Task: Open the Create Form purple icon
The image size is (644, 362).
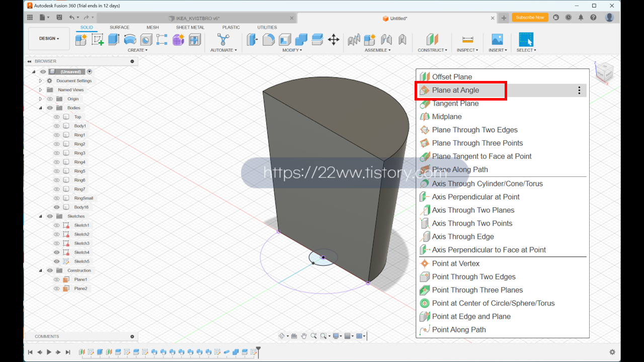Action: click(x=178, y=39)
